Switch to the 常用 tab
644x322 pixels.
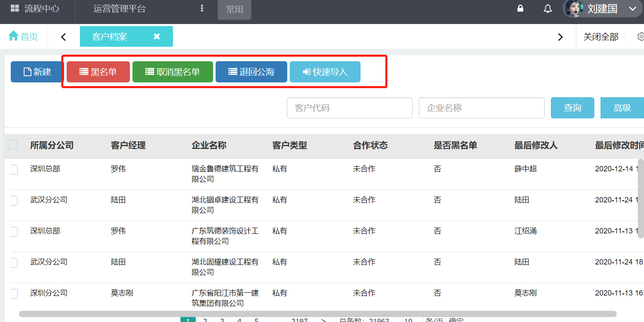click(234, 10)
